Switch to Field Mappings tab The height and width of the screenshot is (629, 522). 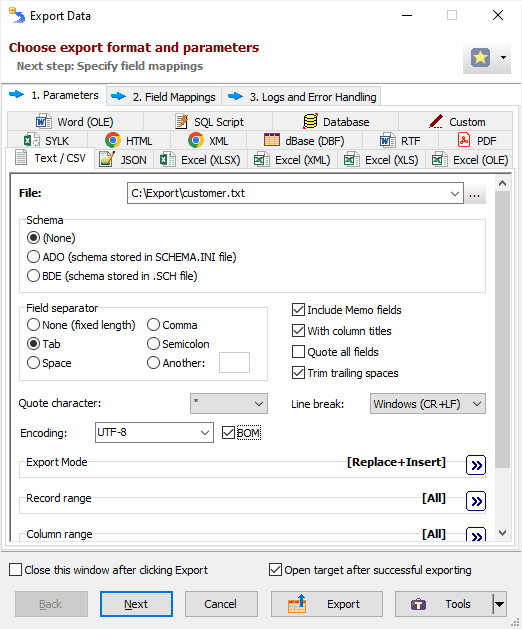164,97
